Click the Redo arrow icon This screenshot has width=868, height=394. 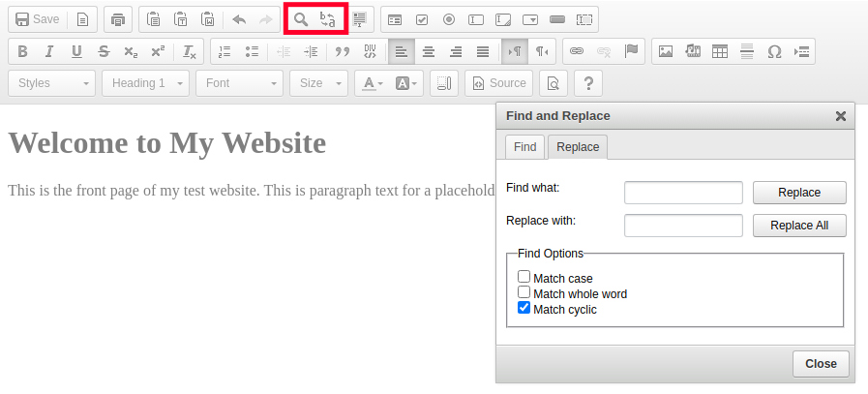point(266,19)
